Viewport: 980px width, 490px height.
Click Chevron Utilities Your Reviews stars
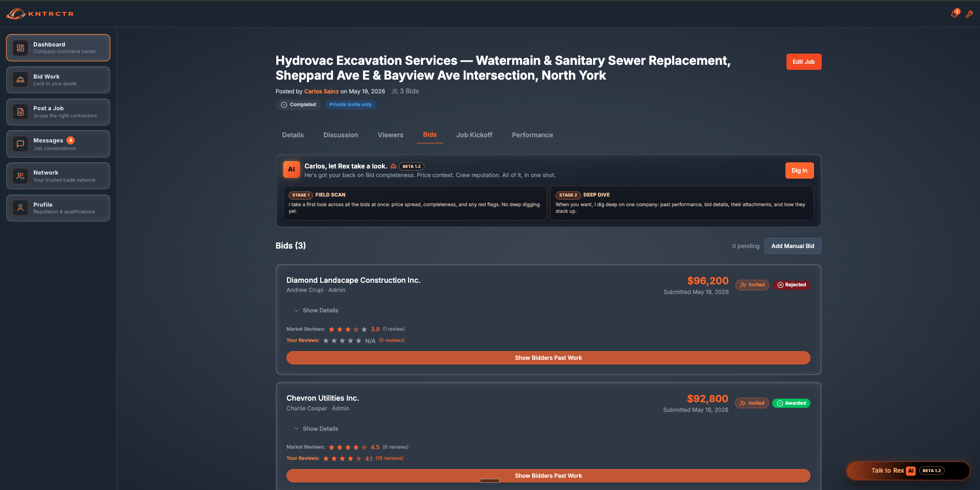pyautogui.click(x=342, y=458)
